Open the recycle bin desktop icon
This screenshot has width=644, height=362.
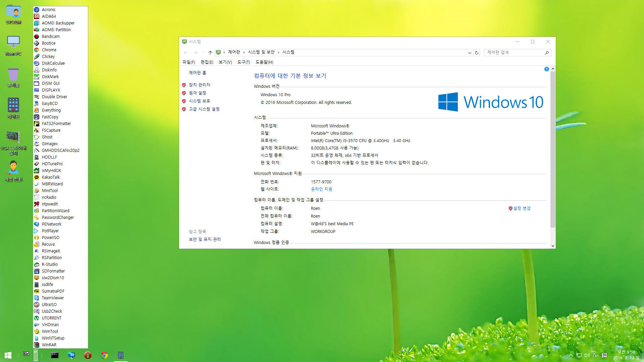tap(13, 77)
